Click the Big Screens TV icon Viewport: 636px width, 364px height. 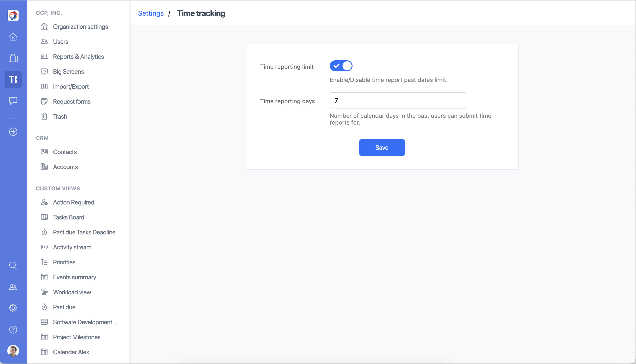click(x=44, y=71)
